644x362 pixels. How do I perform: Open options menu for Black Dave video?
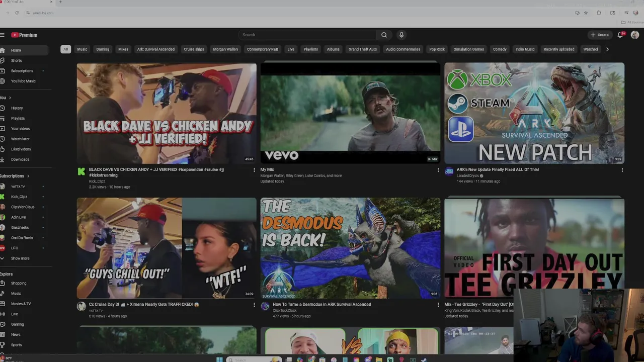pos(254,170)
